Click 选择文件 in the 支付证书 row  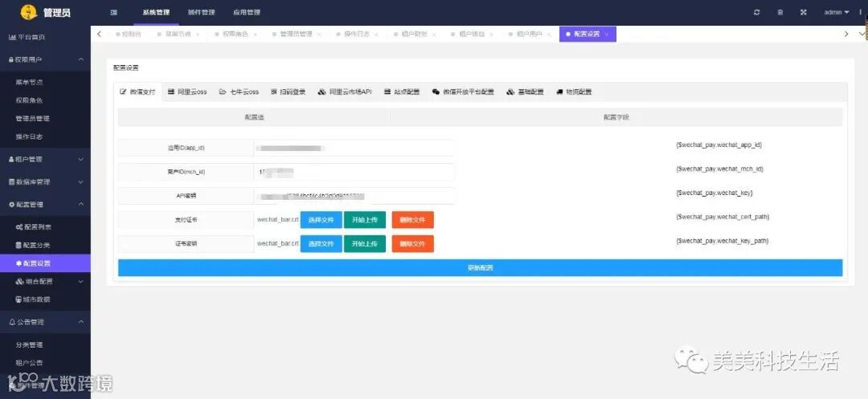point(321,220)
